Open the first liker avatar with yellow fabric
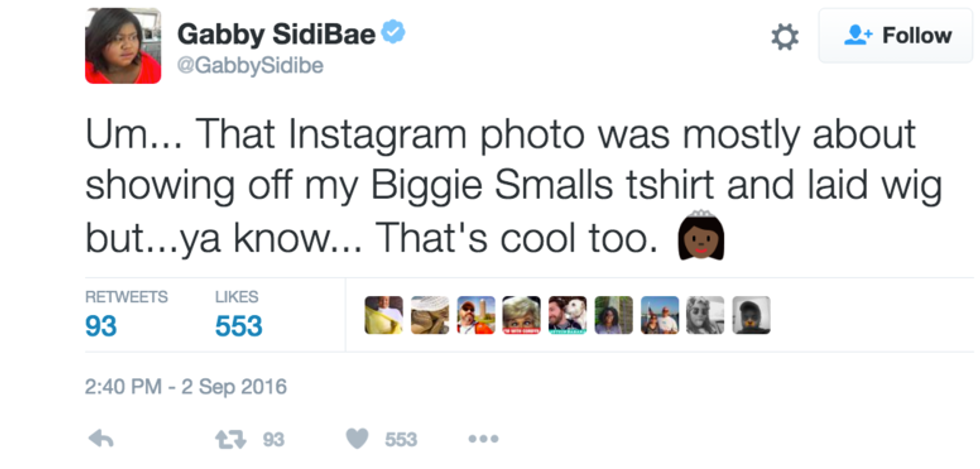The height and width of the screenshot is (469, 980). point(384,315)
